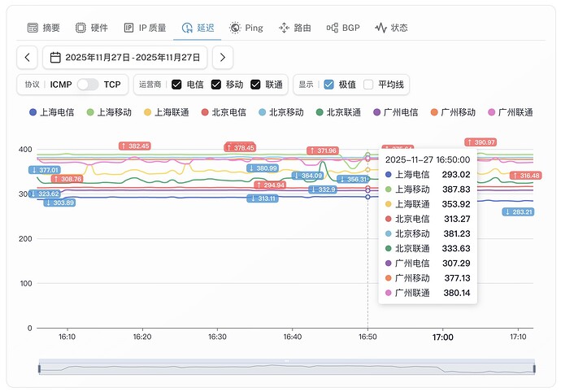The width and height of the screenshot is (561, 392).
Task: Uncheck the 联通 carrier checkbox
Action: click(255, 85)
